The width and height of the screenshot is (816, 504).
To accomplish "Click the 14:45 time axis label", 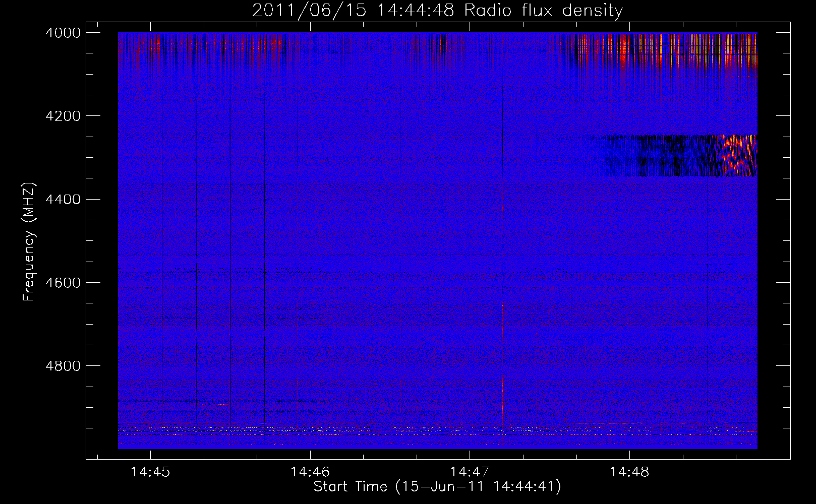I will [x=150, y=472].
